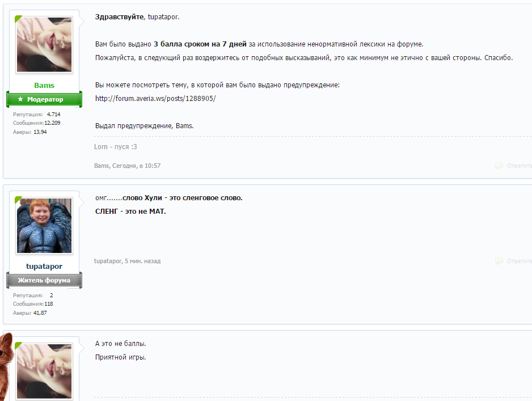This screenshot has height=401, width=532.
Task: Click the reply bubble icon in tupatapor post
Action: (x=499, y=261)
